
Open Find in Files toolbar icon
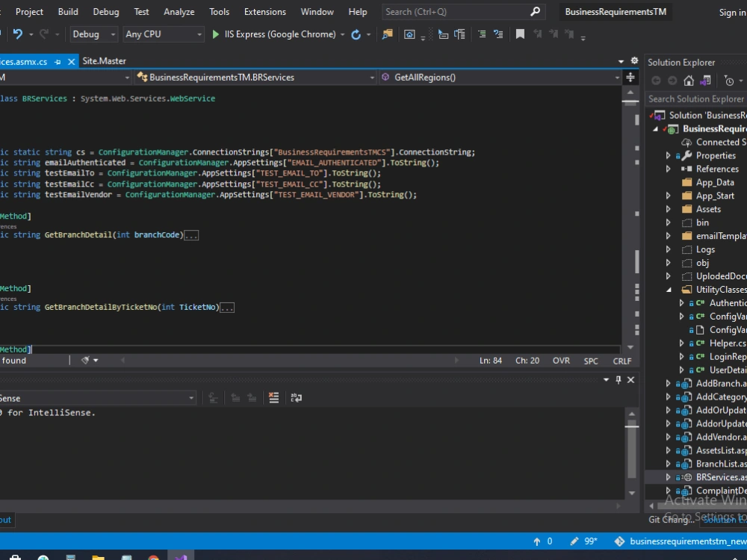[x=387, y=34]
